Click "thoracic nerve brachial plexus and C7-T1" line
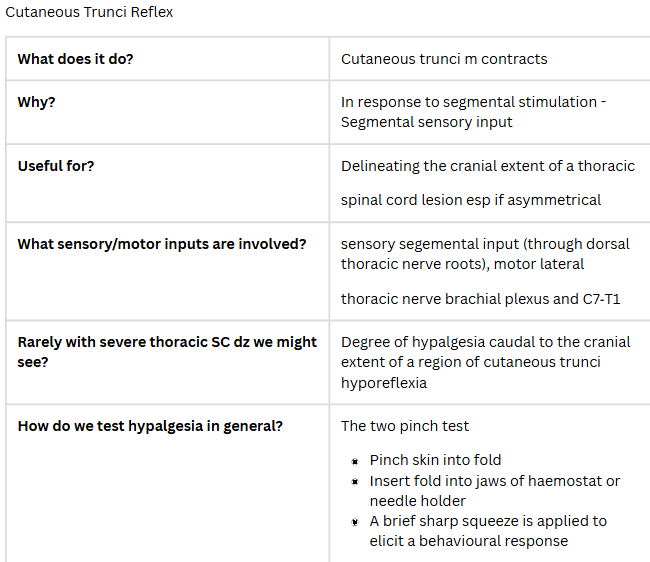 pos(473,298)
